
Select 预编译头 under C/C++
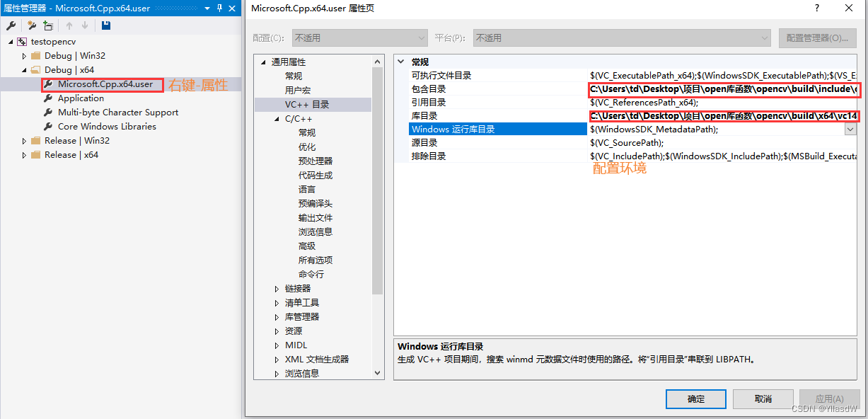(316, 204)
